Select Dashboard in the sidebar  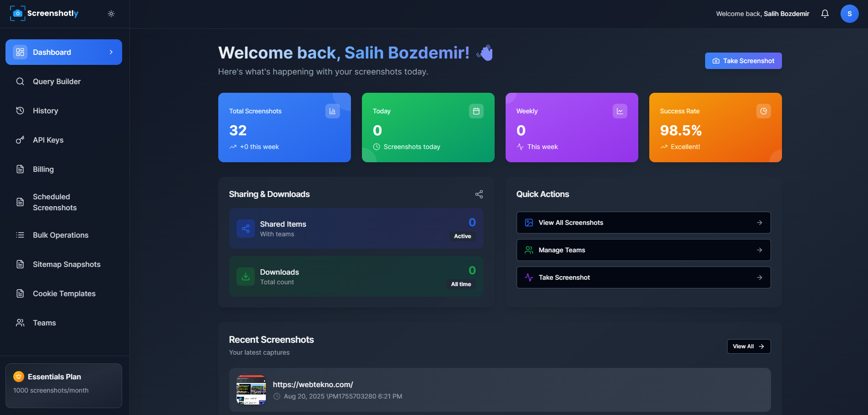coord(64,52)
